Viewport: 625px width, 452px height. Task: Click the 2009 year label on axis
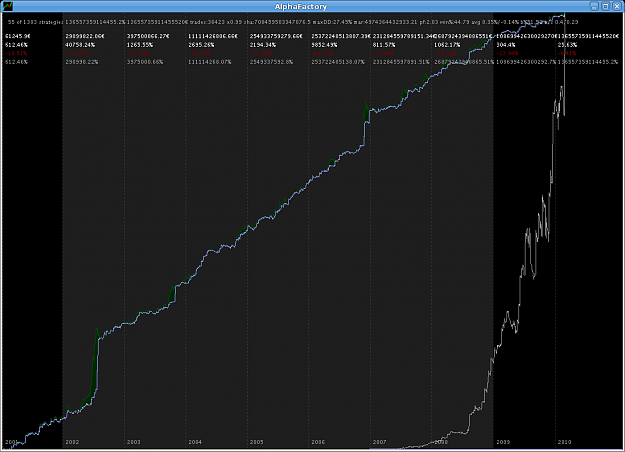point(503,442)
